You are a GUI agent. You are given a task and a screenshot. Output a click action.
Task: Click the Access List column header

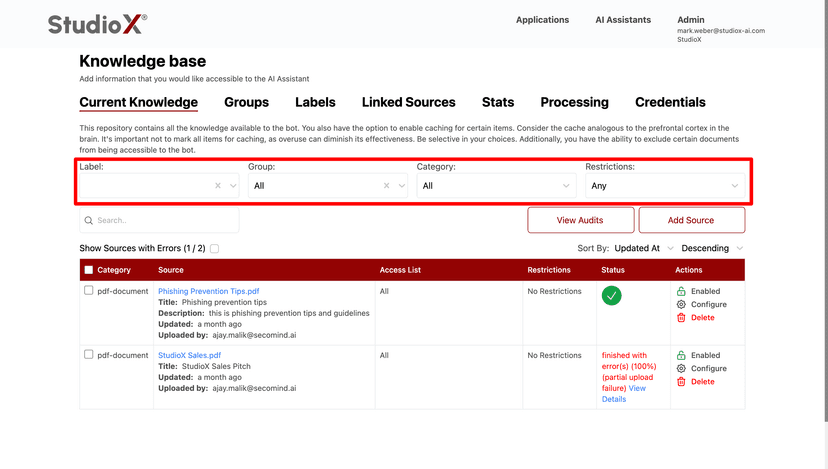point(400,270)
